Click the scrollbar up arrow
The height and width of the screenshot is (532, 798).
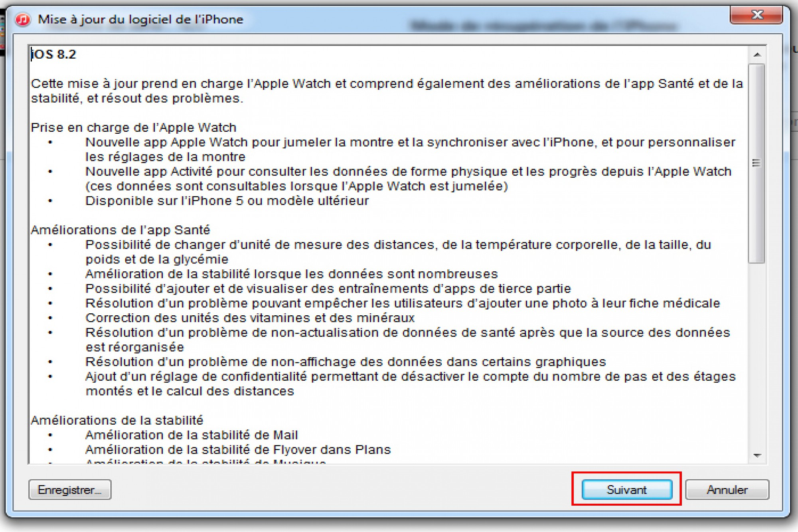point(757,55)
